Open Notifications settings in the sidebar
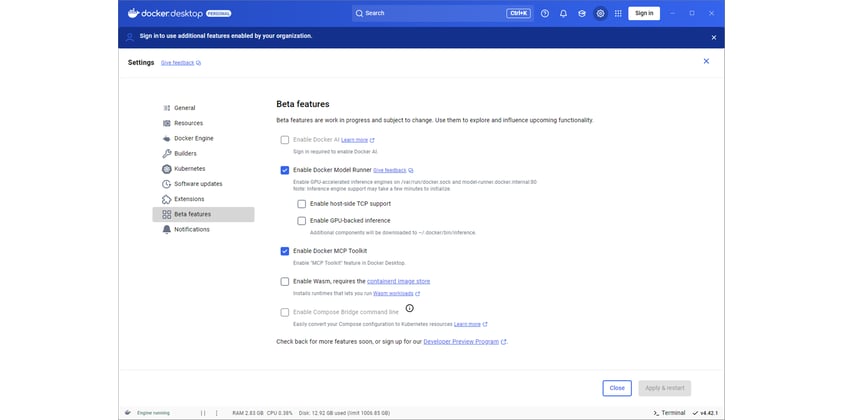The height and width of the screenshot is (420, 844). pos(203,229)
